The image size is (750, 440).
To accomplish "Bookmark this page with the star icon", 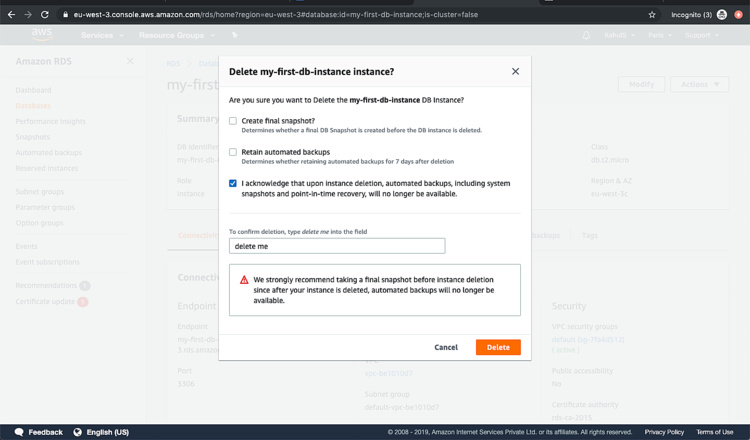I will click(652, 15).
